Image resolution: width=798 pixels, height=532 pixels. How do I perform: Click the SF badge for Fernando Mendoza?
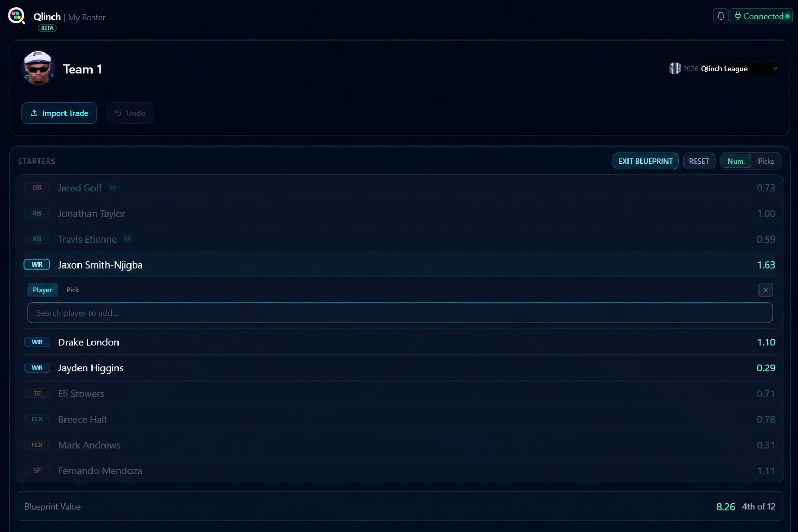coord(37,471)
